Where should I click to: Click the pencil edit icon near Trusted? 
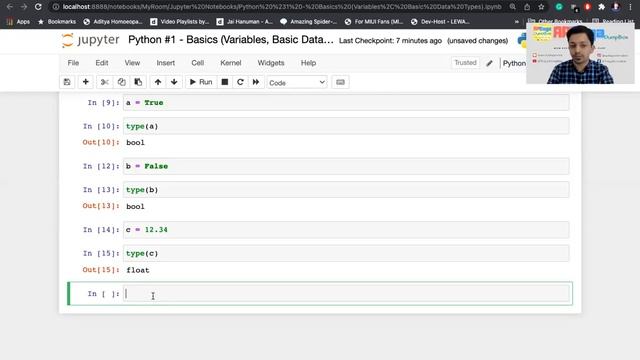click(x=489, y=63)
